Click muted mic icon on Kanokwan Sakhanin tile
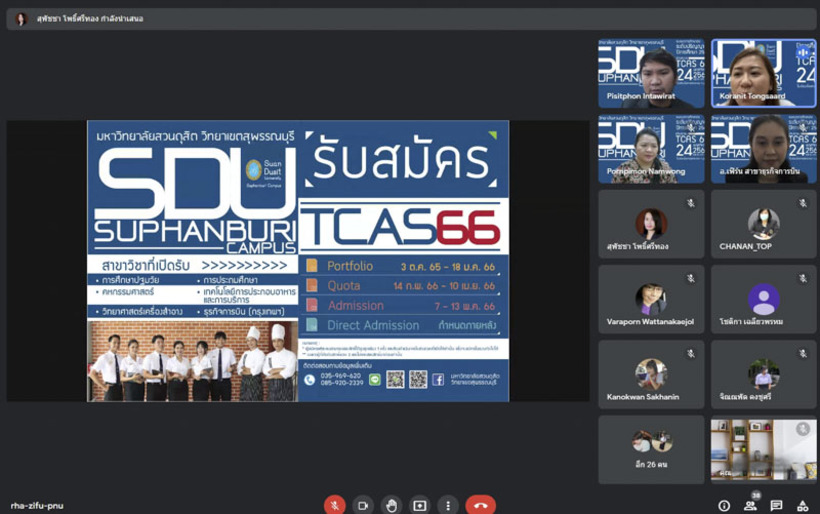This screenshot has width=820, height=514. click(691, 354)
